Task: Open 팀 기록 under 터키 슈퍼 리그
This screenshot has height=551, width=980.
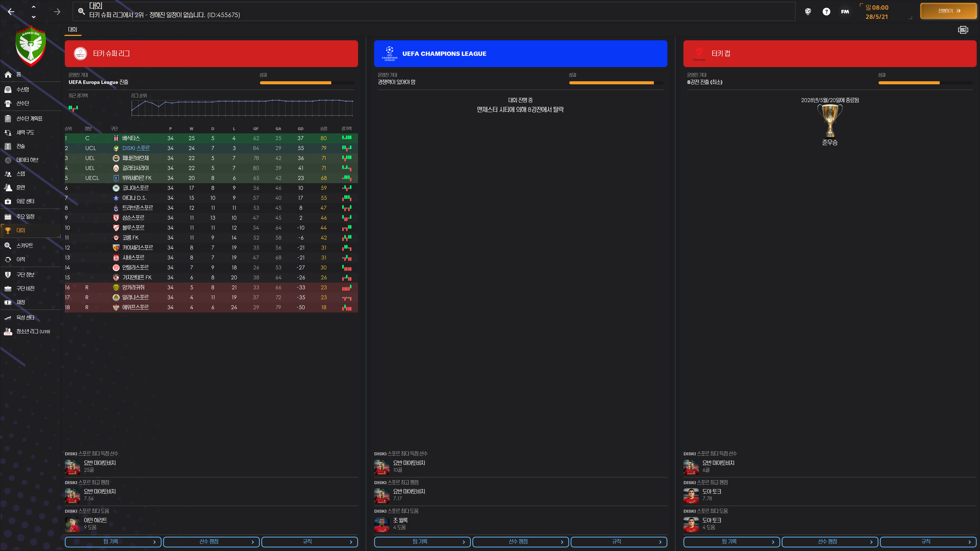Action: [113, 542]
